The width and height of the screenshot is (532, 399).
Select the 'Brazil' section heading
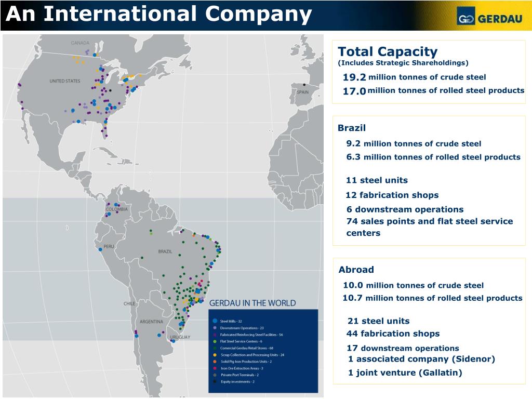click(352, 128)
